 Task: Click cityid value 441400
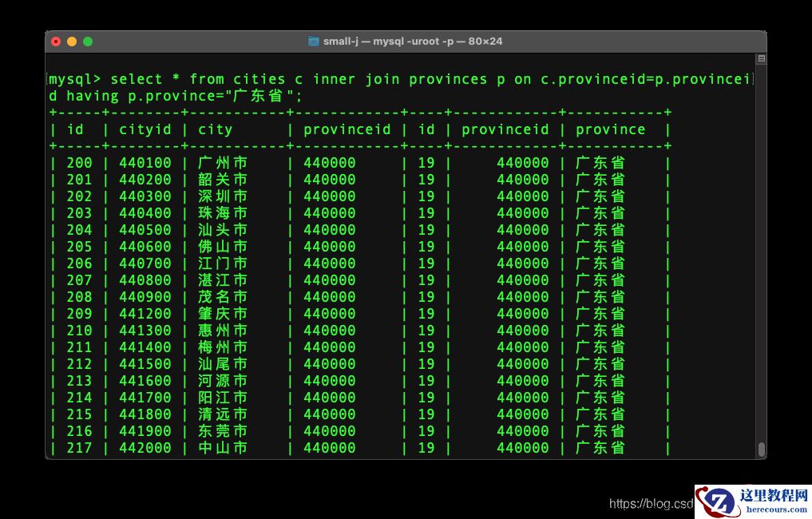click(x=145, y=347)
